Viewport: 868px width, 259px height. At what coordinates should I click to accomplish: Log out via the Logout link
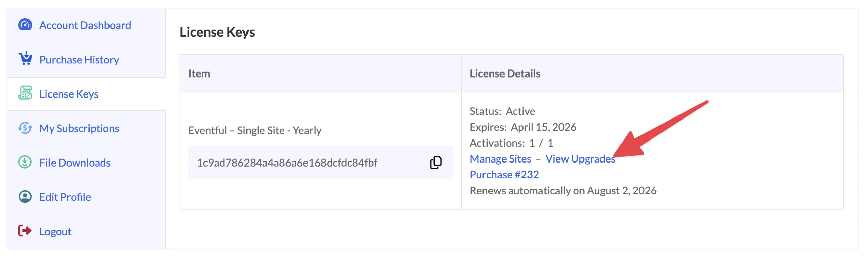tap(55, 232)
